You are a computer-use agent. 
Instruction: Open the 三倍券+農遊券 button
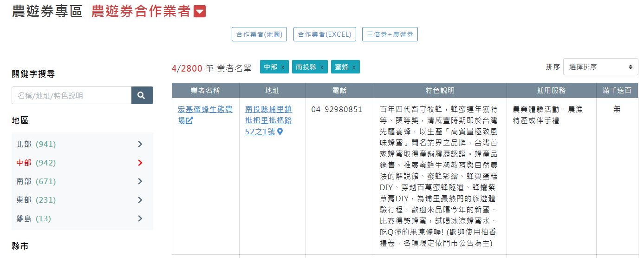pos(390,34)
